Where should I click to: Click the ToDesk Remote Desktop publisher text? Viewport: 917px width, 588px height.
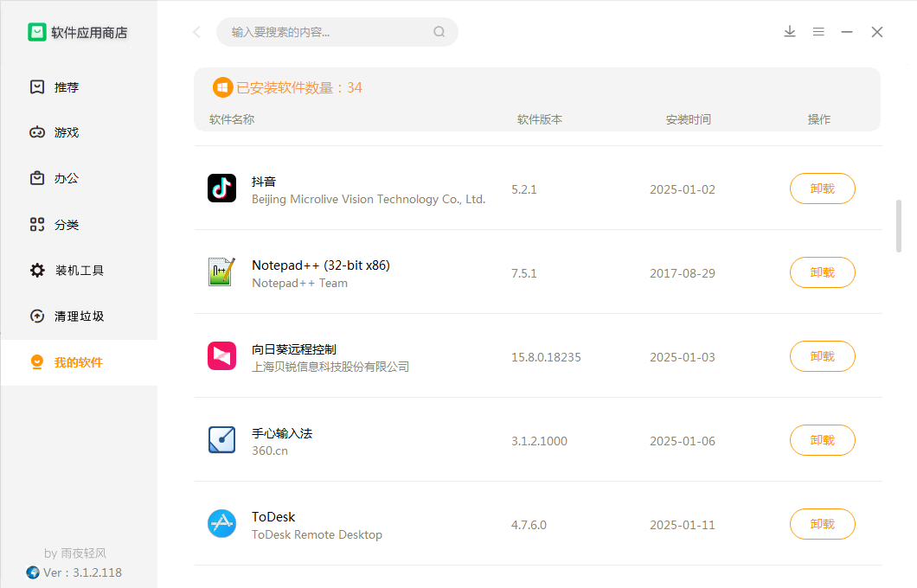tap(317, 534)
